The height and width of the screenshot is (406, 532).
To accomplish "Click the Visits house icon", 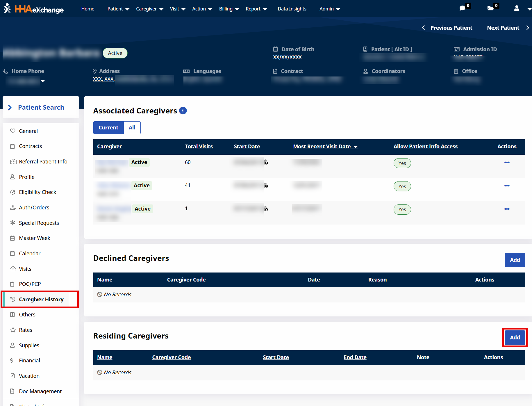I will click(x=13, y=269).
